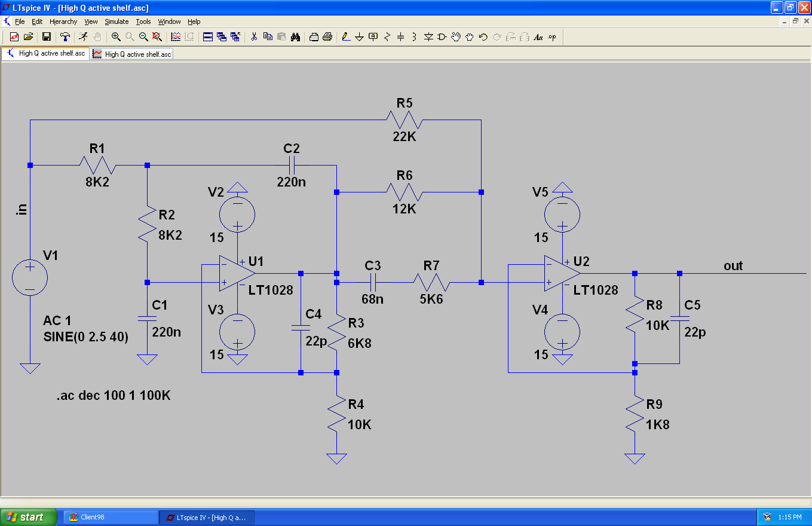Select the U1 op-amp symbol
Screen dimensions: 812x526
click(x=237, y=274)
